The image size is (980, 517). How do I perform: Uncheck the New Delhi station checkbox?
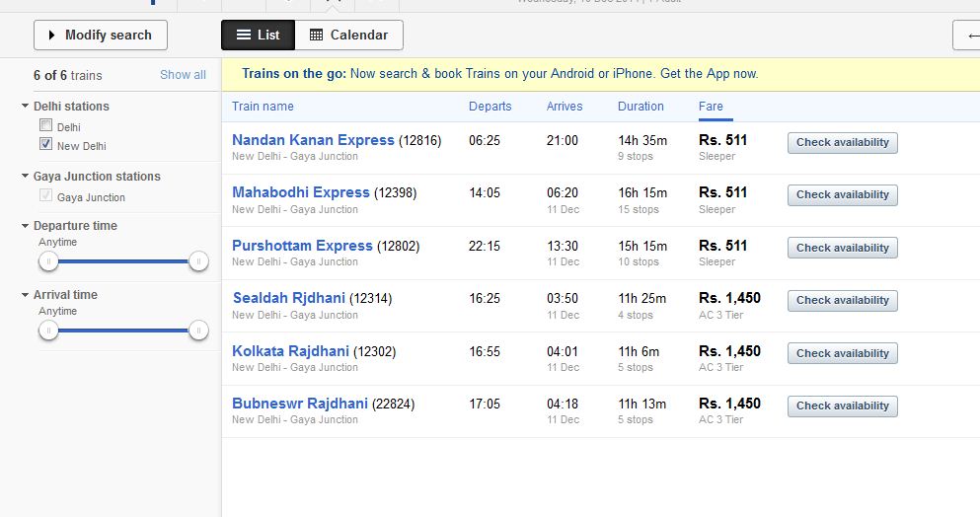pos(45,144)
